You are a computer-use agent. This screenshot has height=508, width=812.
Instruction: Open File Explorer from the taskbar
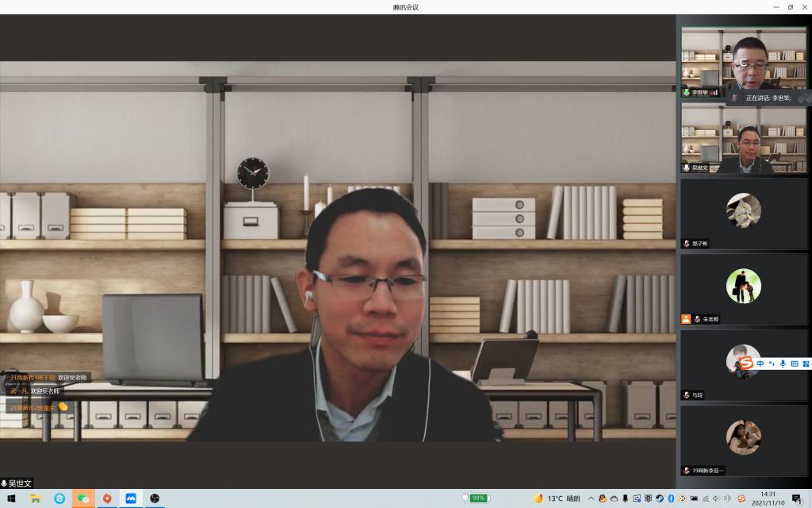[36, 498]
